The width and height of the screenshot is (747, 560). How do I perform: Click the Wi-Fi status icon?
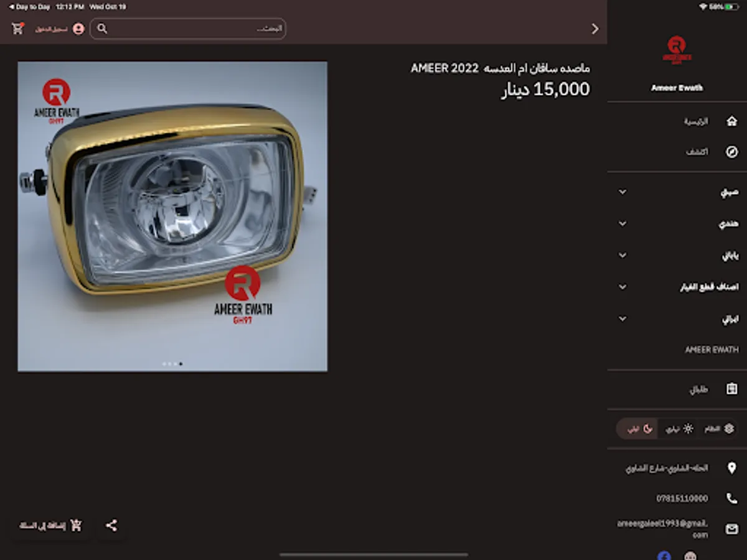click(x=703, y=7)
